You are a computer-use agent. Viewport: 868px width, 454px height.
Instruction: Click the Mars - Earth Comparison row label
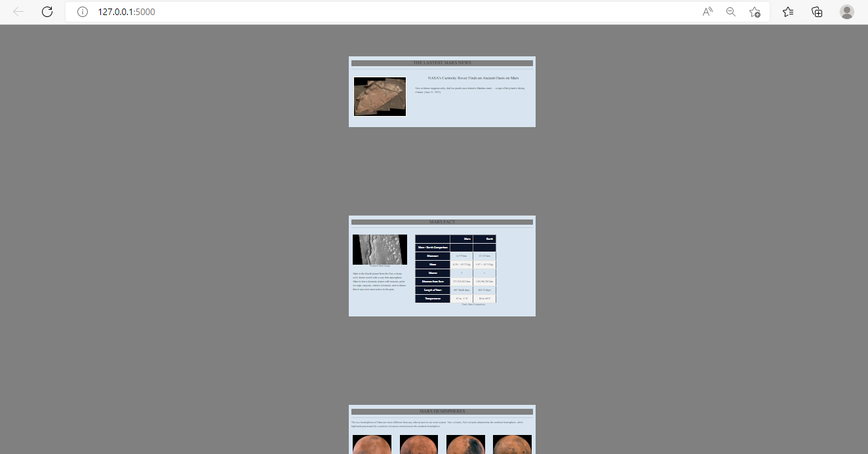433,248
